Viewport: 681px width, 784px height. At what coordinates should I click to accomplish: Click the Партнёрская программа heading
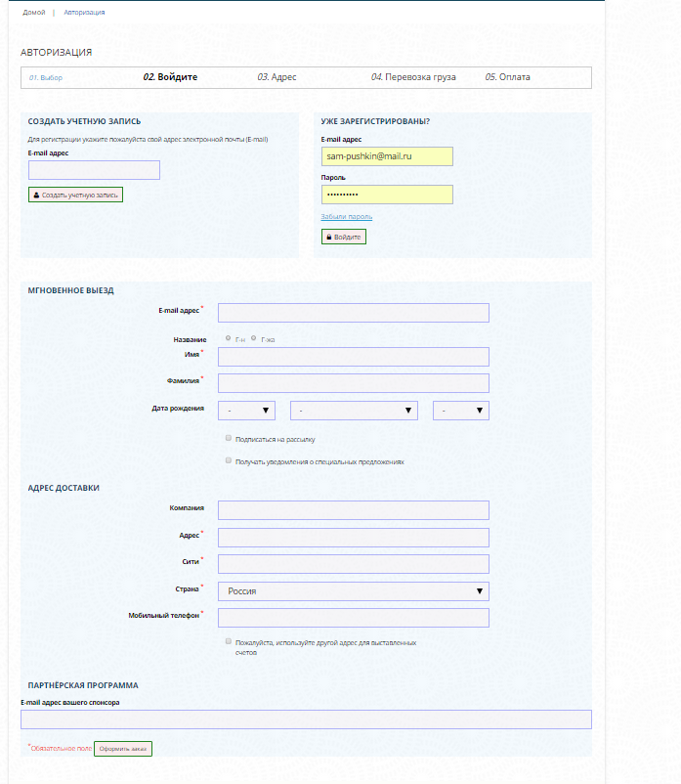click(83, 685)
